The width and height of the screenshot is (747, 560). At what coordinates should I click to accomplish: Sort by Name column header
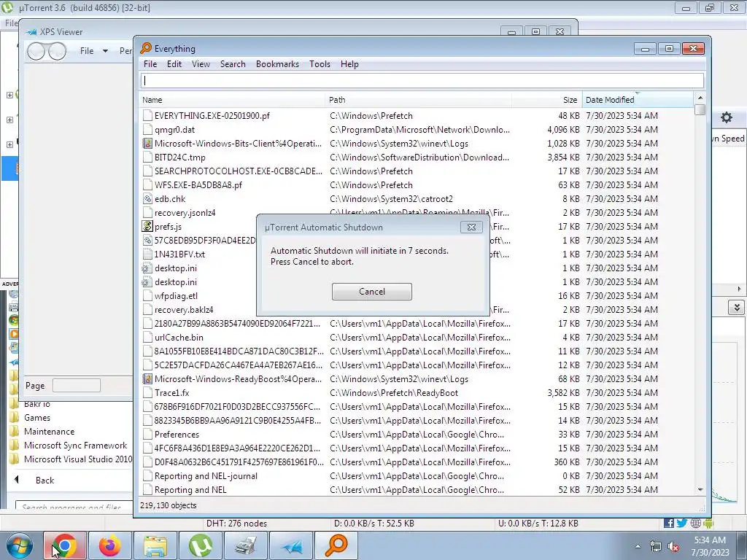233,100
